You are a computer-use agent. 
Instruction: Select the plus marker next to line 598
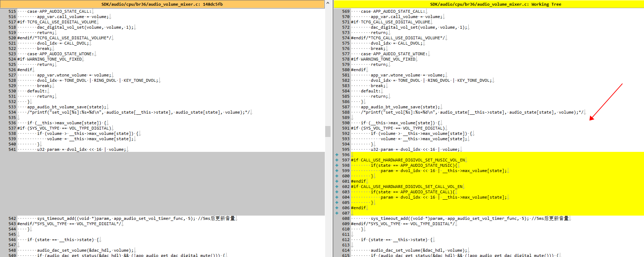(337, 165)
